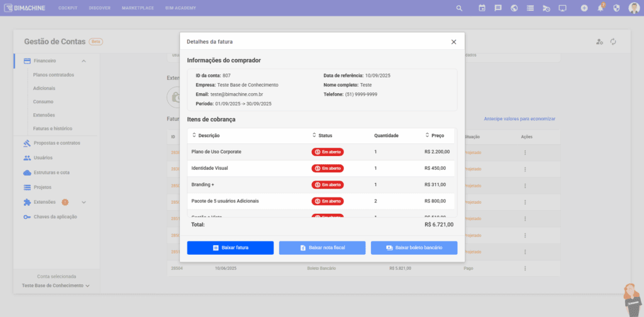Click the plus circle add icon
644x317 pixels.
tap(584, 8)
